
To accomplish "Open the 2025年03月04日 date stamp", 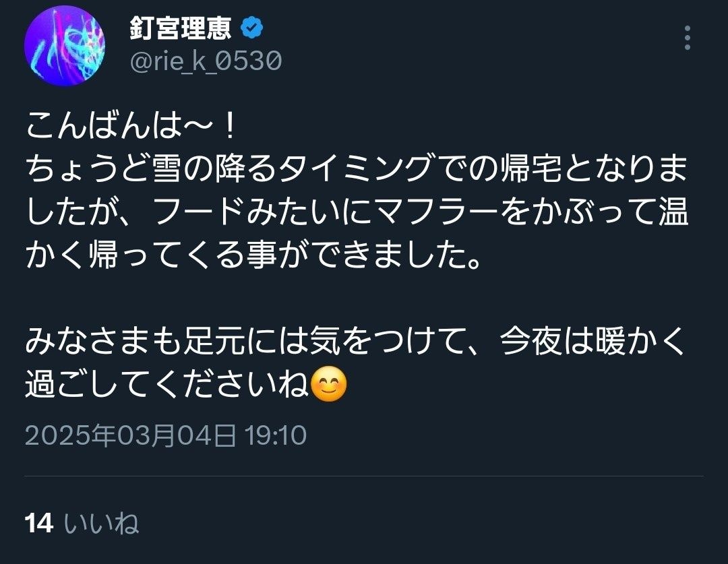I will pyautogui.click(x=130, y=436).
